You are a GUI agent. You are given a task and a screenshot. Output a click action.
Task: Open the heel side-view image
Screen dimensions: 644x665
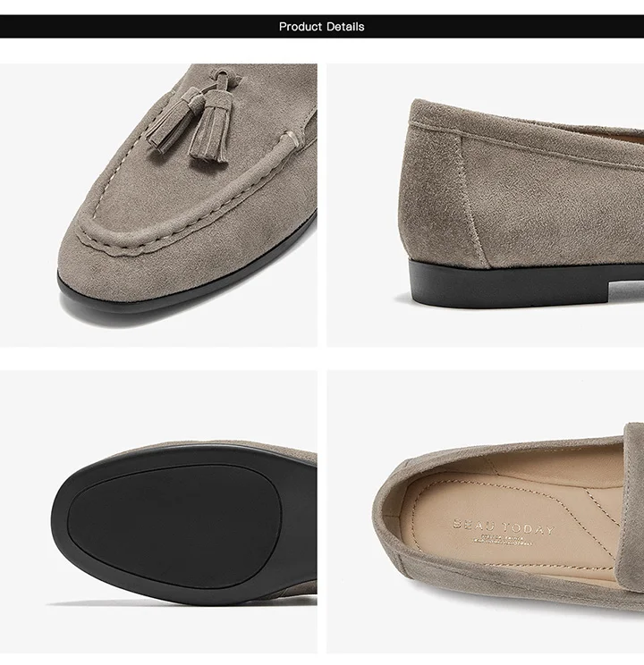coord(485,206)
